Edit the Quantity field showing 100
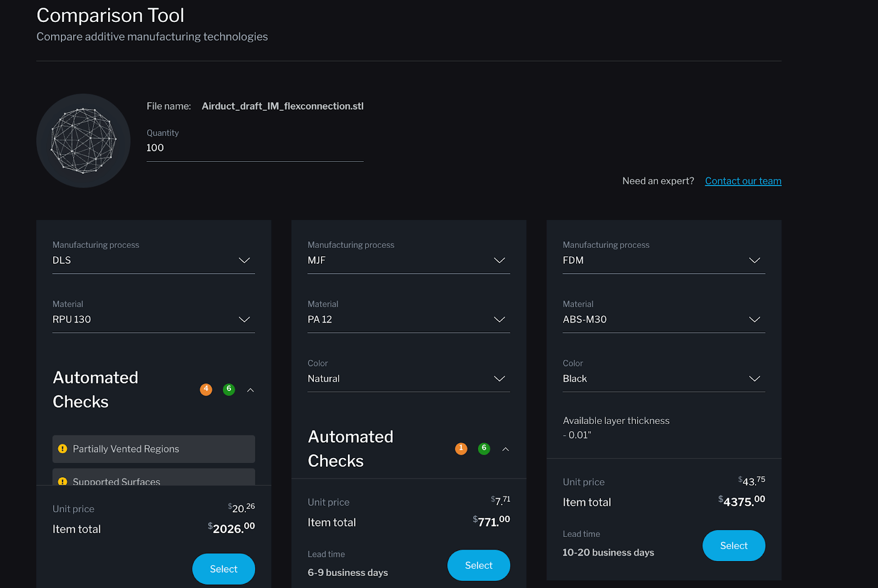This screenshot has height=588, width=878. (x=255, y=148)
